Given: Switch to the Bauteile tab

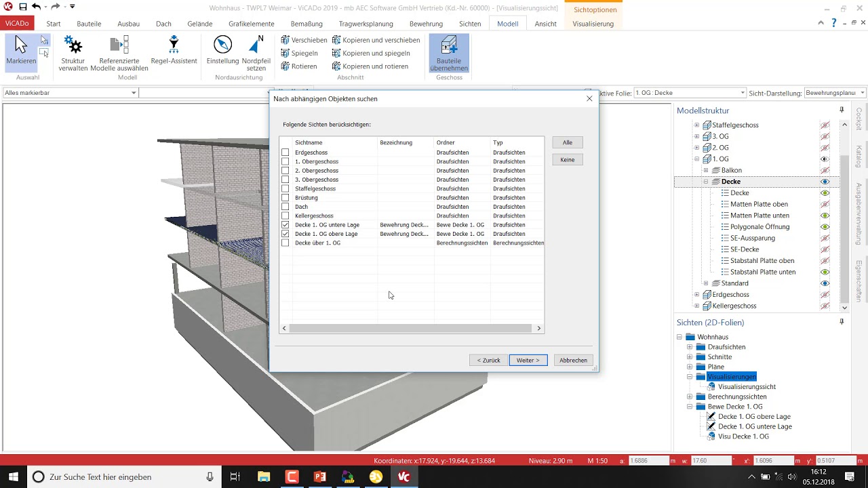Looking at the screenshot, I should click(x=89, y=24).
